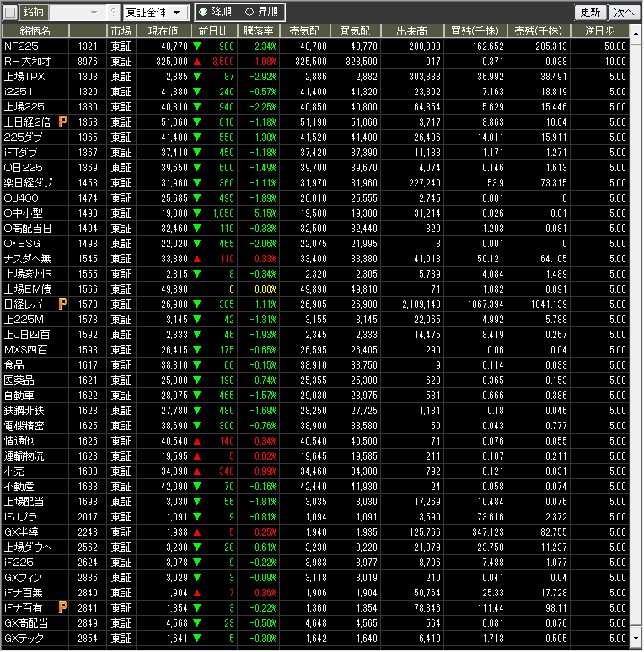
Task: Click the green down arrow in 不動産 row
Action: pos(197,486)
